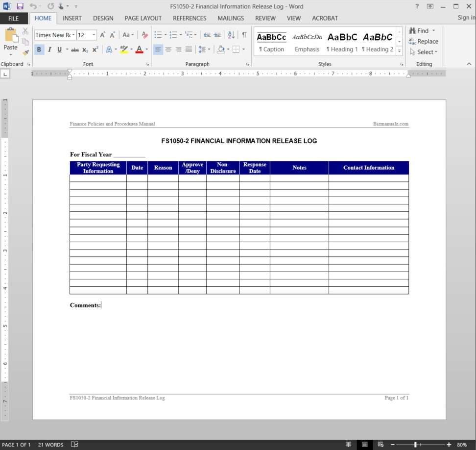Center align the paragraph
Viewport: 476px width, 450px height.
point(168,49)
